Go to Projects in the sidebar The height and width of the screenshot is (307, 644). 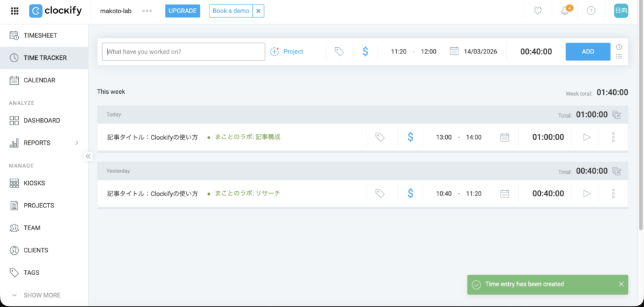[x=38, y=206]
